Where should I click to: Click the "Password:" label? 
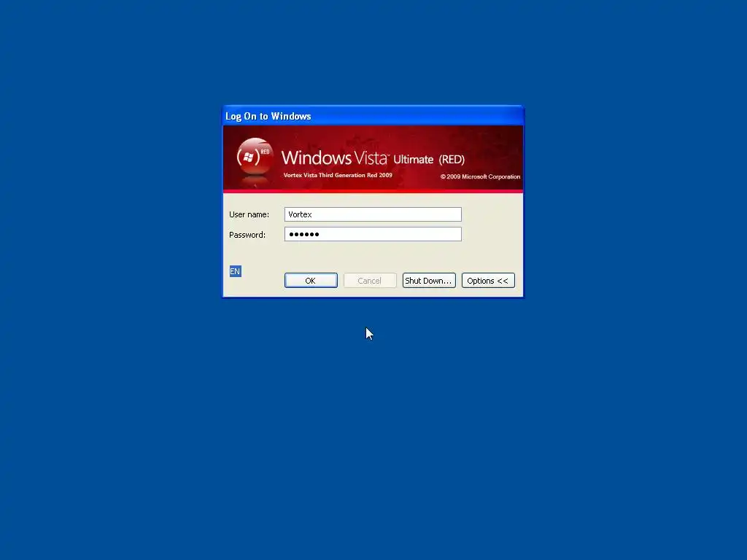pyautogui.click(x=247, y=235)
